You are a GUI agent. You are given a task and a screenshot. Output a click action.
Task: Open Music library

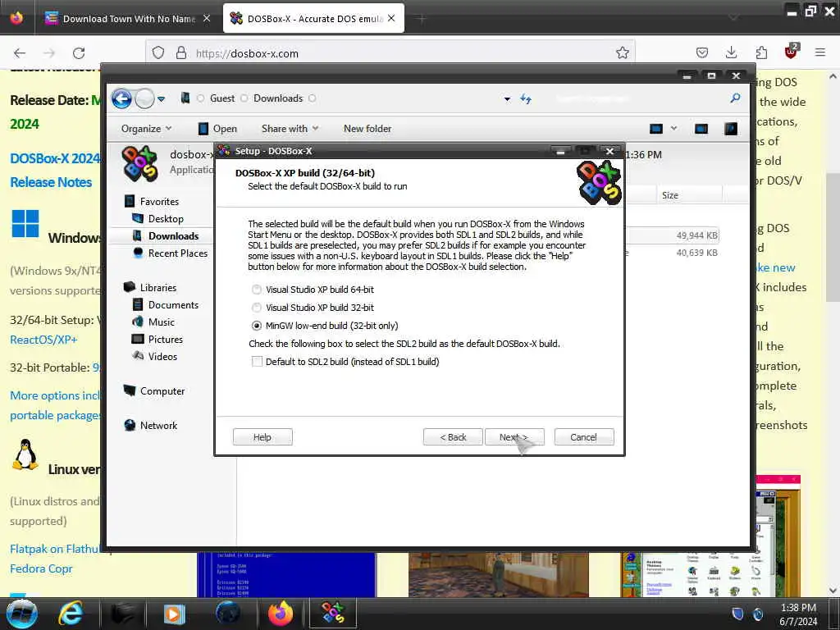(x=162, y=322)
